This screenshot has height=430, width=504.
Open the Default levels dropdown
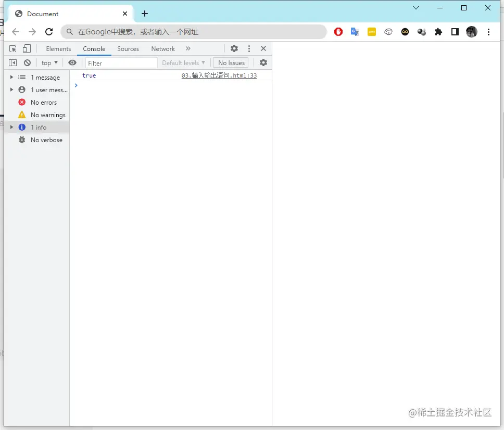point(184,63)
